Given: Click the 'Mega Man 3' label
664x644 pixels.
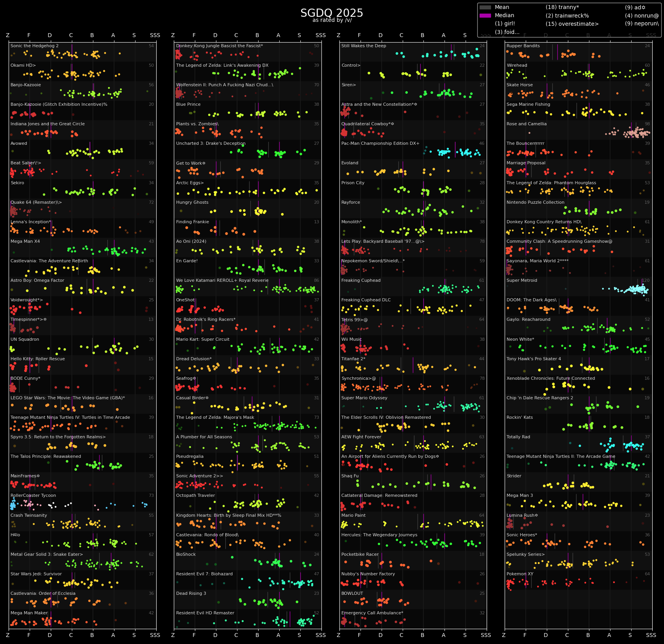Looking at the screenshot, I should [x=519, y=496].
